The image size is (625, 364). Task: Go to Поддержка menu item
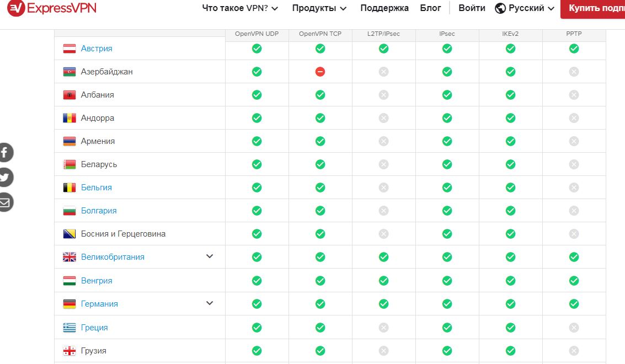[384, 8]
